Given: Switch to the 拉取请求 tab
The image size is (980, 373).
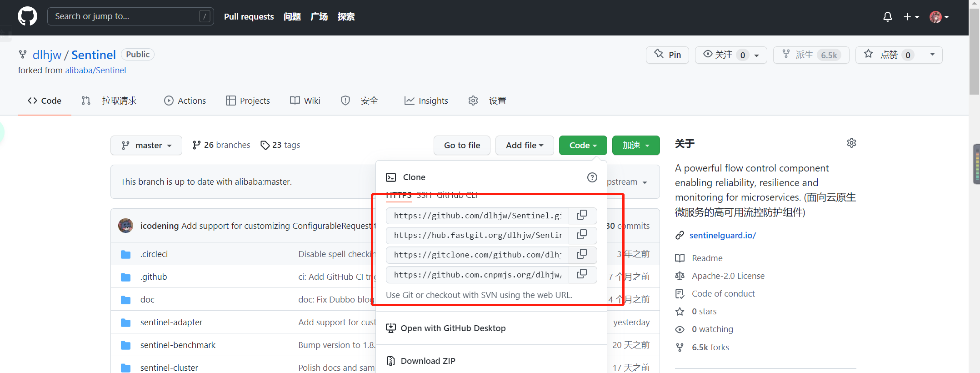Looking at the screenshot, I should 109,101.
